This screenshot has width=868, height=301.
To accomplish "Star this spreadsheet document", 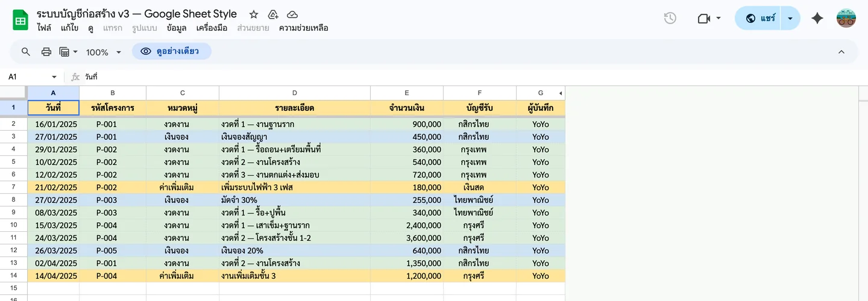I will click(x=254, y=14).
